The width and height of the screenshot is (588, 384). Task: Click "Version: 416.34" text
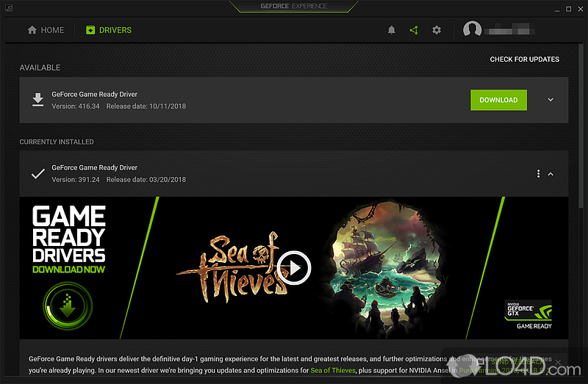76,106
